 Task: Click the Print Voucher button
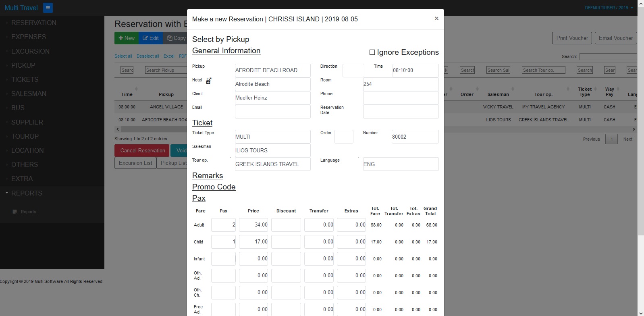(572, 38)
